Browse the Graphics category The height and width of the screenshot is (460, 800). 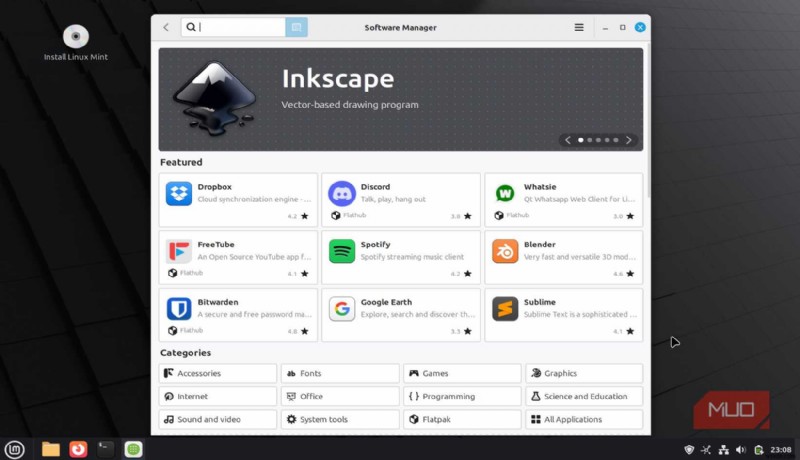tap(584, 373)
